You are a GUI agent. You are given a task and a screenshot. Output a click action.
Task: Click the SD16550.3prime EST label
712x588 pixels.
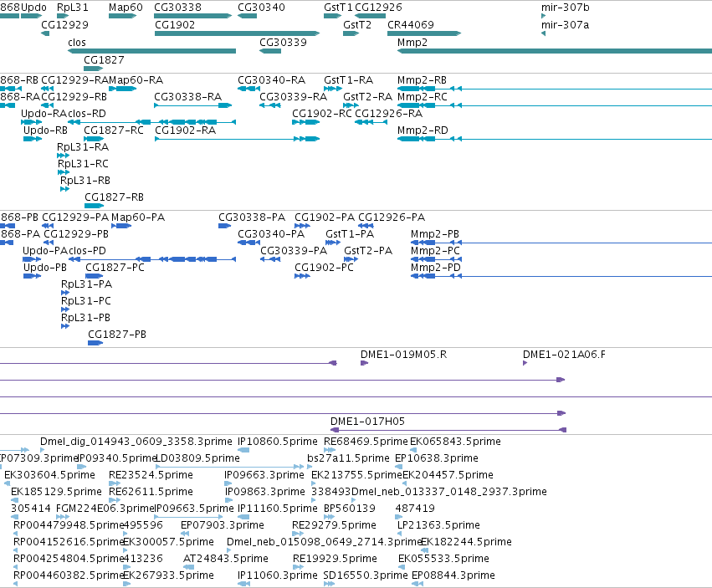(x=366, y=575)
